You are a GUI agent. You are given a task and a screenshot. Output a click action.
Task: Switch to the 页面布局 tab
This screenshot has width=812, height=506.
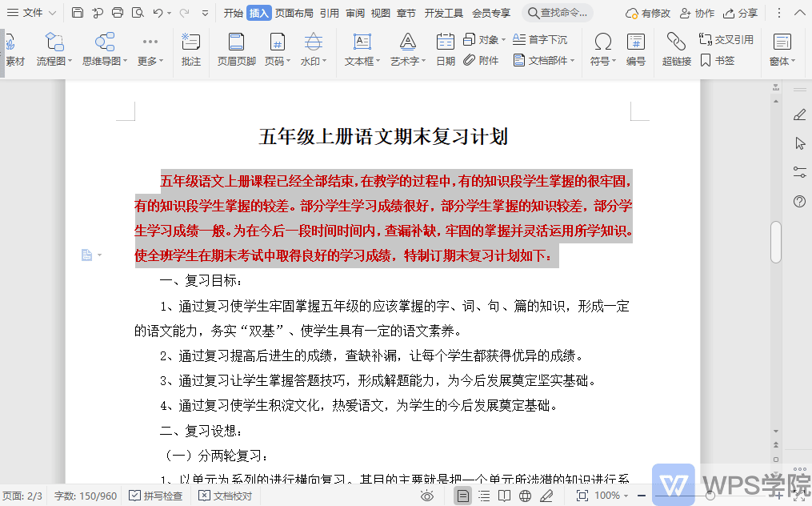(x=294, y=13)
